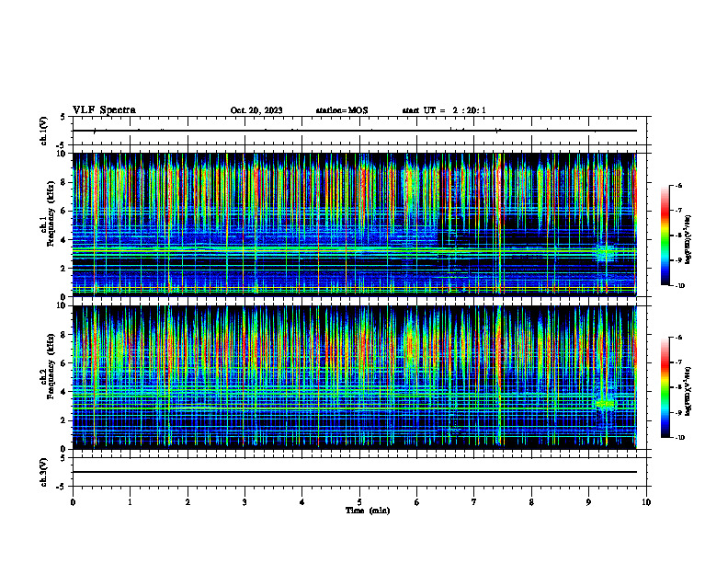Click the "ch.3(V)" waveform axis label
This screenshot has height=563, width=728.
tap(44, 472)
